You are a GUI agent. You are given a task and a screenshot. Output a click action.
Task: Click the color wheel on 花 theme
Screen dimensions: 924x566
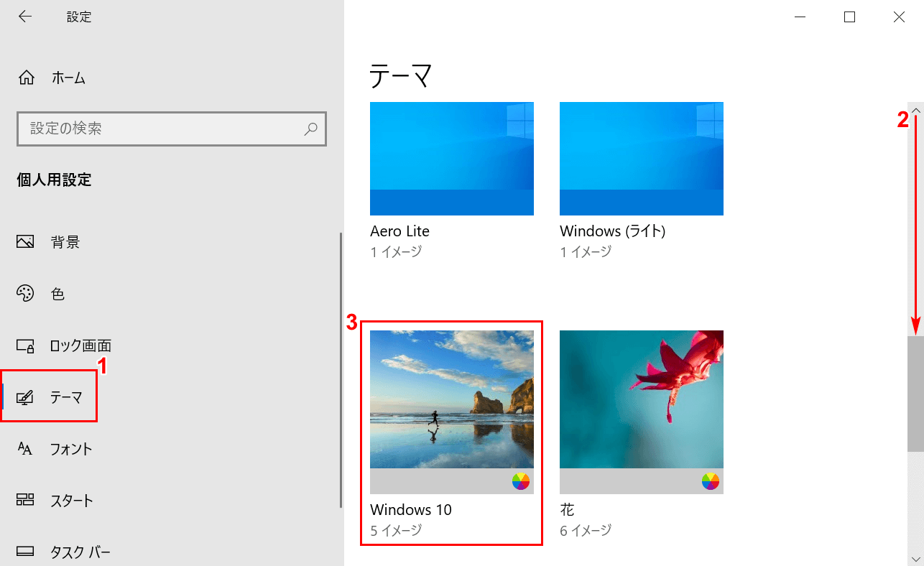click(x=710, y=481)
